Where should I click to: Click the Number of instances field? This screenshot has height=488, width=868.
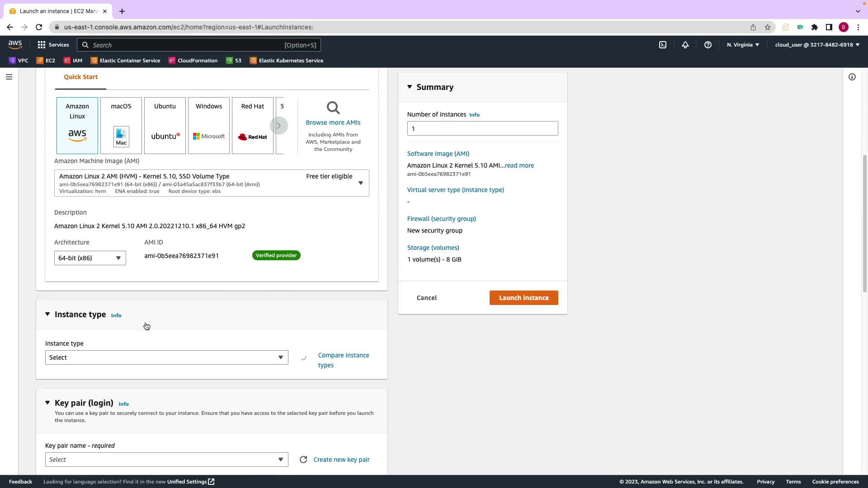click(x=482, y=128)
